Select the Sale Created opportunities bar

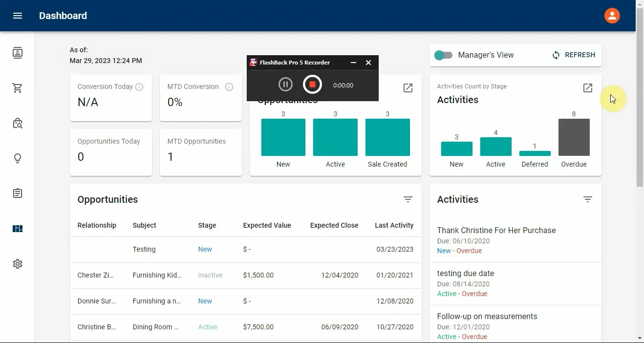[x=387, y=137]
